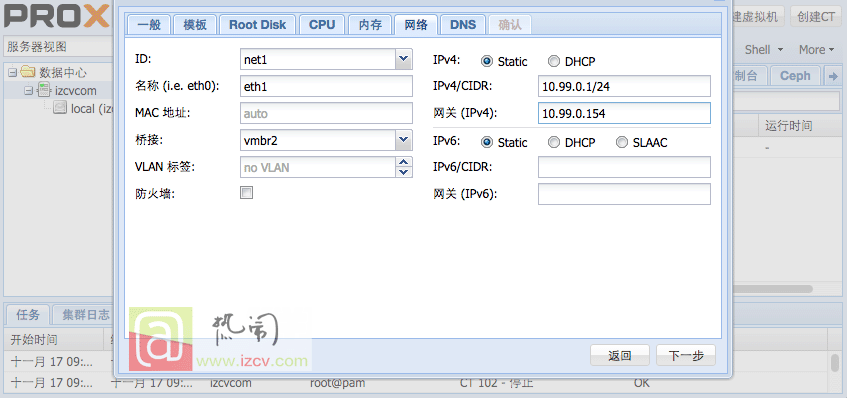The height and width of the screenshot is (398, 847).
Task: Switch to the Ceph tab
Action: (795, 76)
